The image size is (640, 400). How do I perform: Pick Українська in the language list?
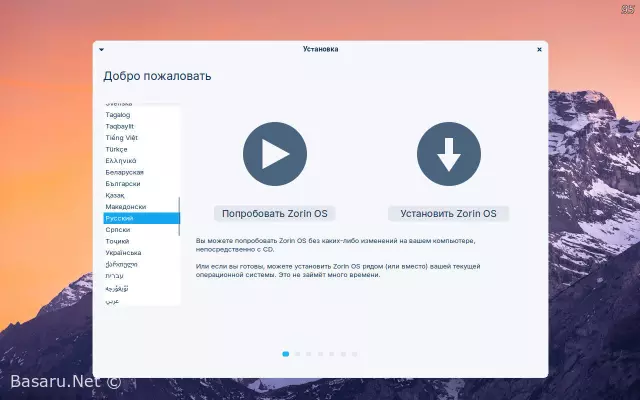141,253
